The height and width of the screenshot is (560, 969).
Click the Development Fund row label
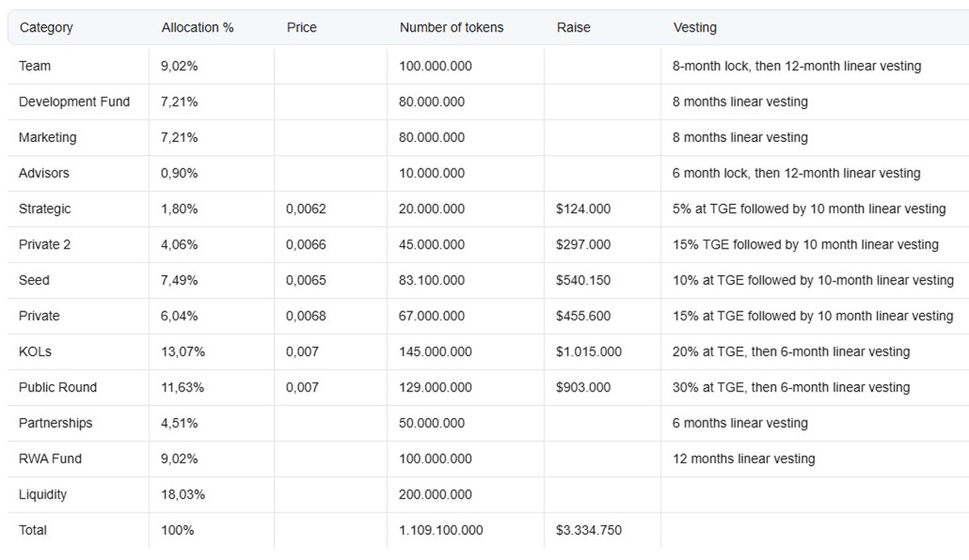pyautogui.click(x=74, y=102)
